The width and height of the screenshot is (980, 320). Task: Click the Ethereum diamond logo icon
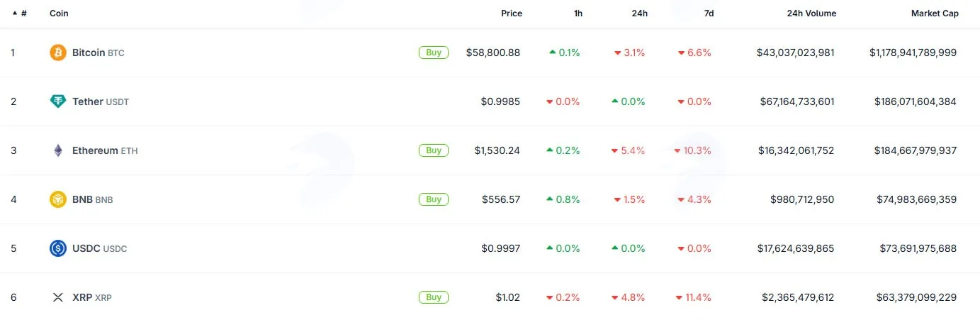[58, 150]
